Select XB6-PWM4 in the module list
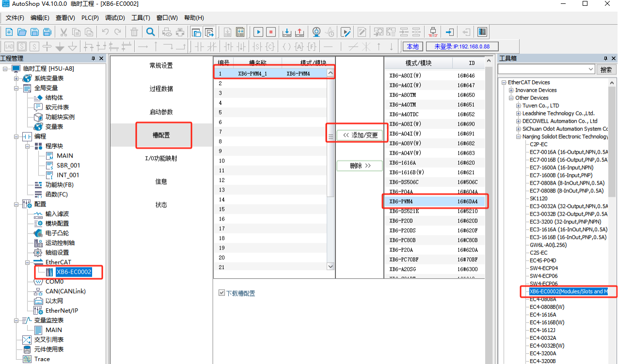The height and width of the screenshot is (364, 618). point(434,201)
